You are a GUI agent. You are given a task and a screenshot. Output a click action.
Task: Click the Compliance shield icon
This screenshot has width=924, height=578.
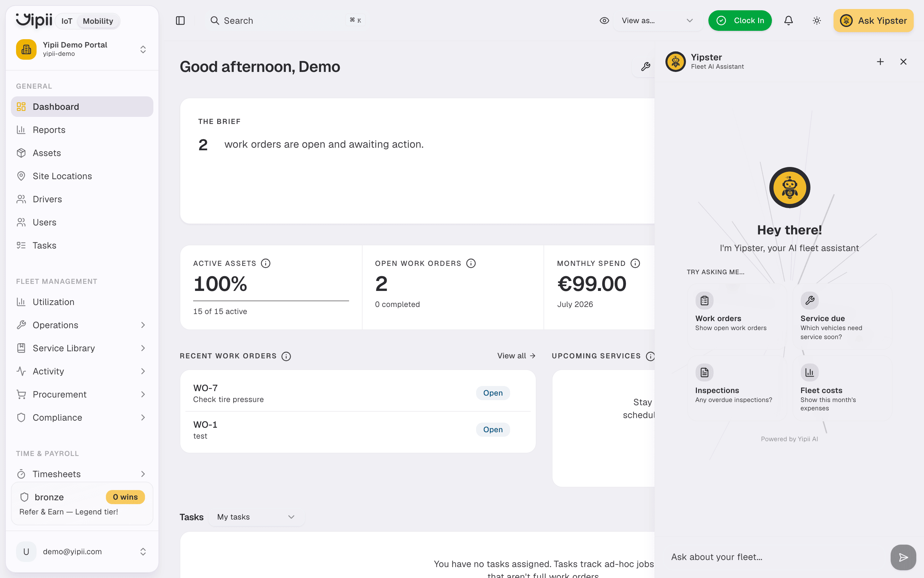coord(21,417)
